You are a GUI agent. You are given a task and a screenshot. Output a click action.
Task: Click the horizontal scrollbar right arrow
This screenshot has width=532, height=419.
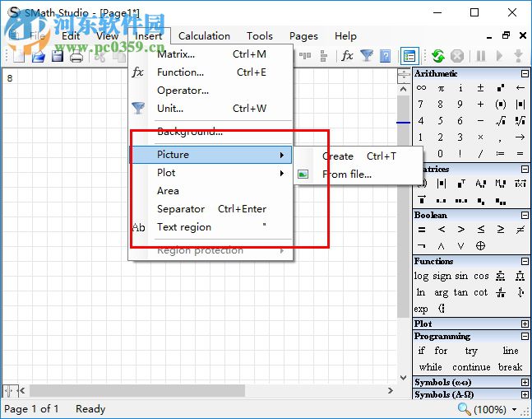coord(391,390)
